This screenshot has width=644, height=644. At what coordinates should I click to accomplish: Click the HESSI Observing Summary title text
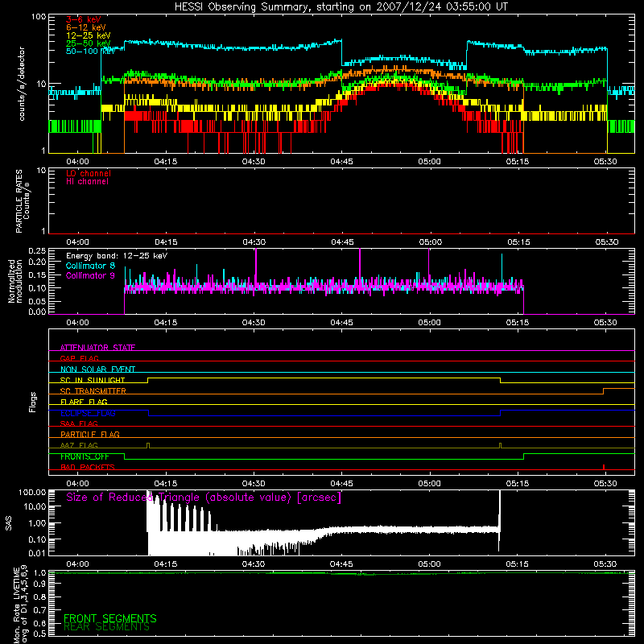click(341, 7)
